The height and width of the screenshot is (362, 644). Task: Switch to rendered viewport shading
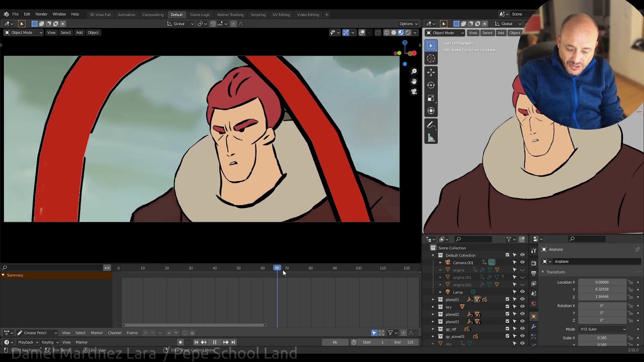408,33
